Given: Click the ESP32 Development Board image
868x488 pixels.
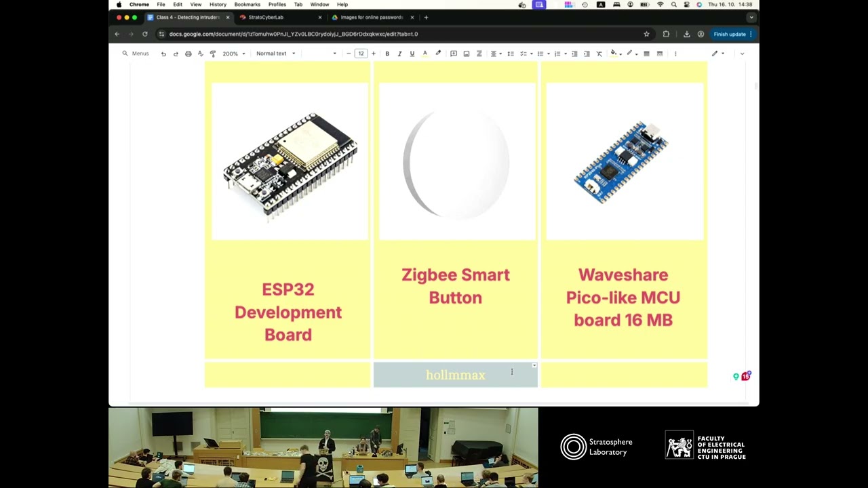Looking at the screenshot, I should coord(290,161).
